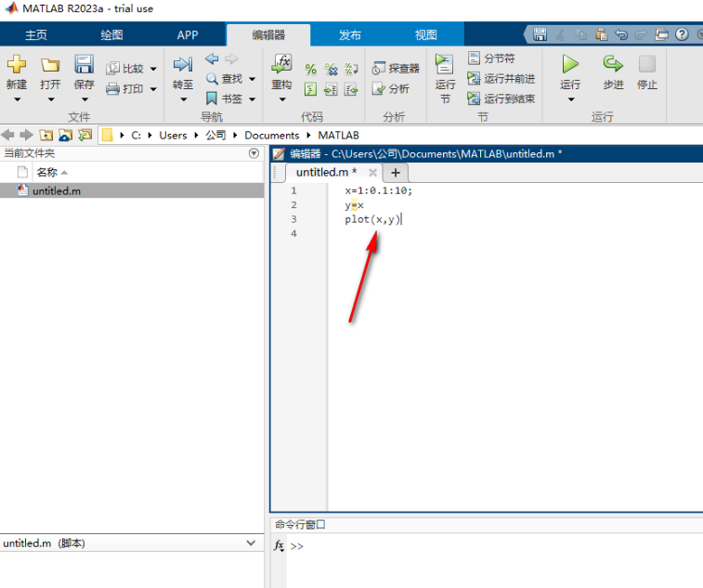This screenshot has width=703, height=588.
Task: Click Run and Advance (运行并前进)
Action: point(501,78)
